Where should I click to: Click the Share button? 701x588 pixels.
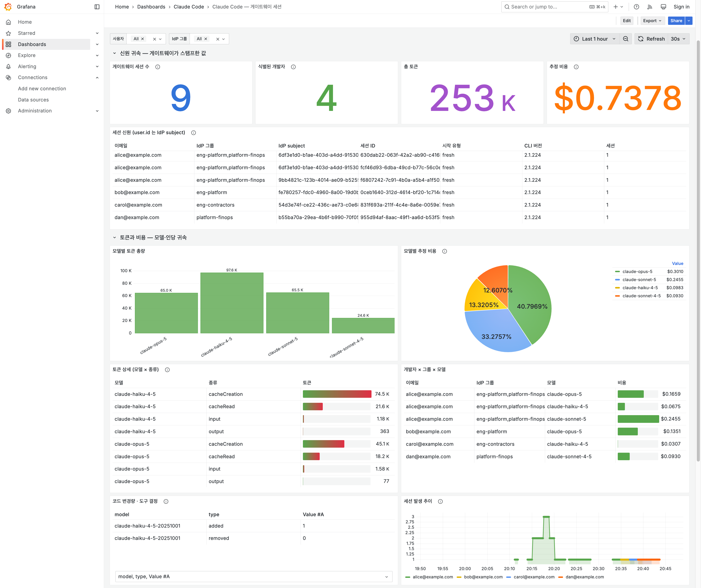(676, 21)
